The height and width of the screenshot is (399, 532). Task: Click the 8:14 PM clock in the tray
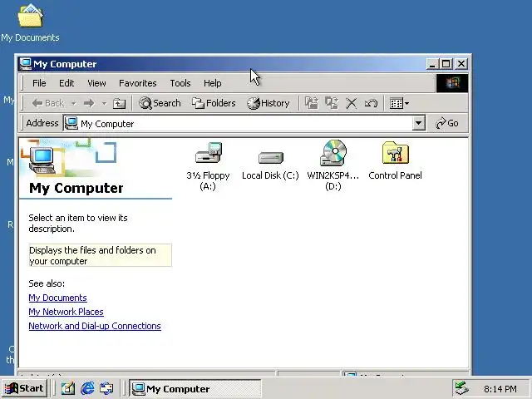[500, 389]
